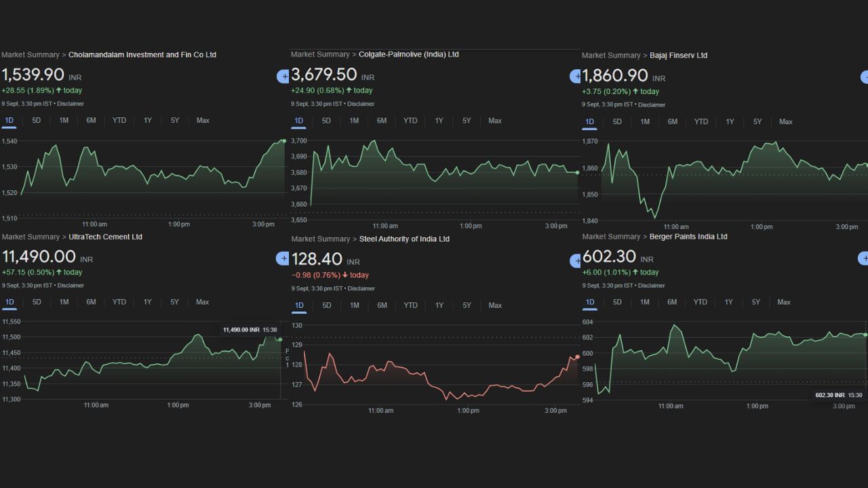This screenshot has width=868, height=488.
Task: Open 6M view for UltraTech Cement
Action: (91, 302)
